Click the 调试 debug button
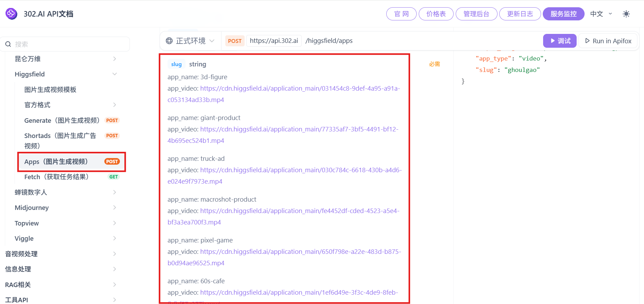This screenshot has width=644, height=304. tap(560, 41)
